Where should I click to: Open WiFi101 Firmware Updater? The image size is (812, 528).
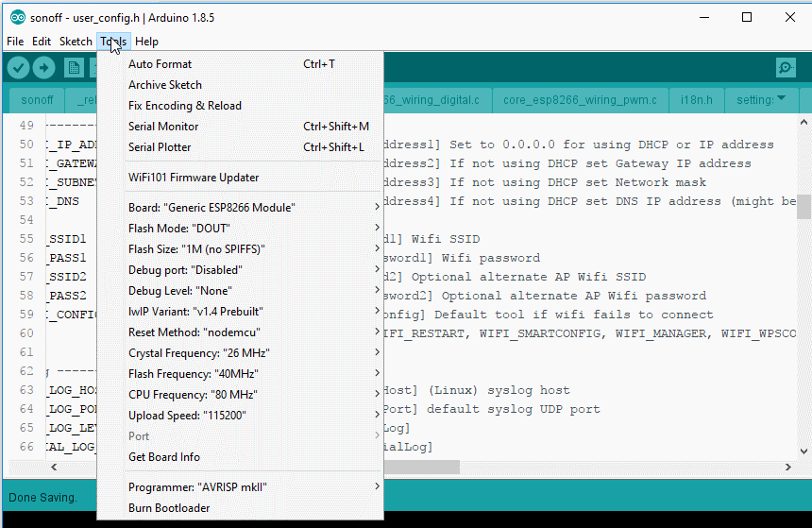pyautogui.click(x=194, y=178)
